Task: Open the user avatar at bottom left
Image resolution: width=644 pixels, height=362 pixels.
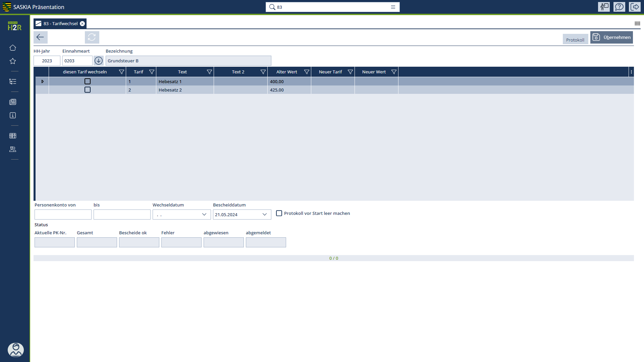Action: pos(15,350)
